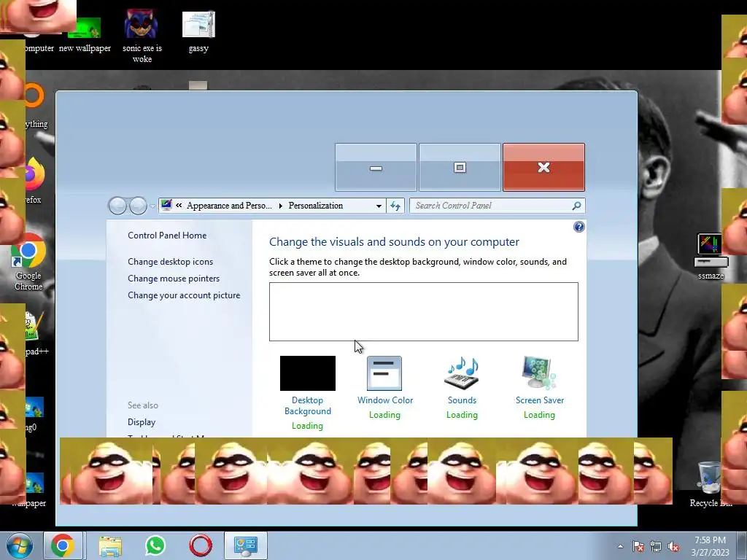Open File Explorer from the taskbar

[x=110, y=546]
